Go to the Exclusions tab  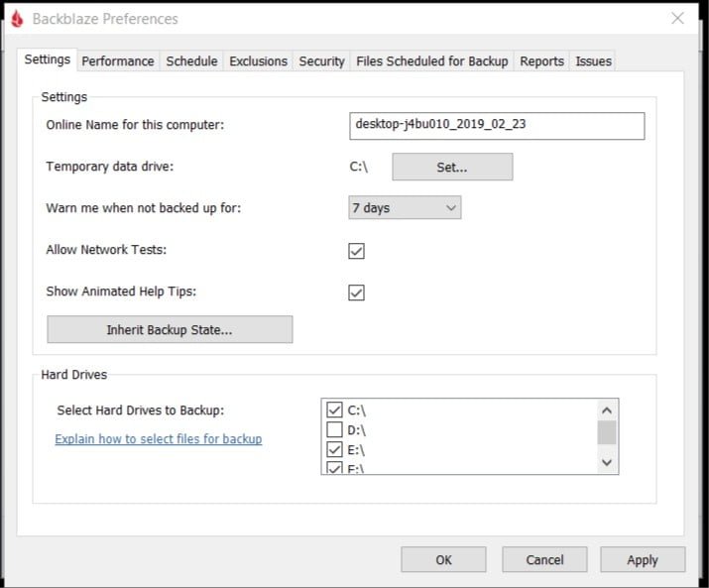258,61
